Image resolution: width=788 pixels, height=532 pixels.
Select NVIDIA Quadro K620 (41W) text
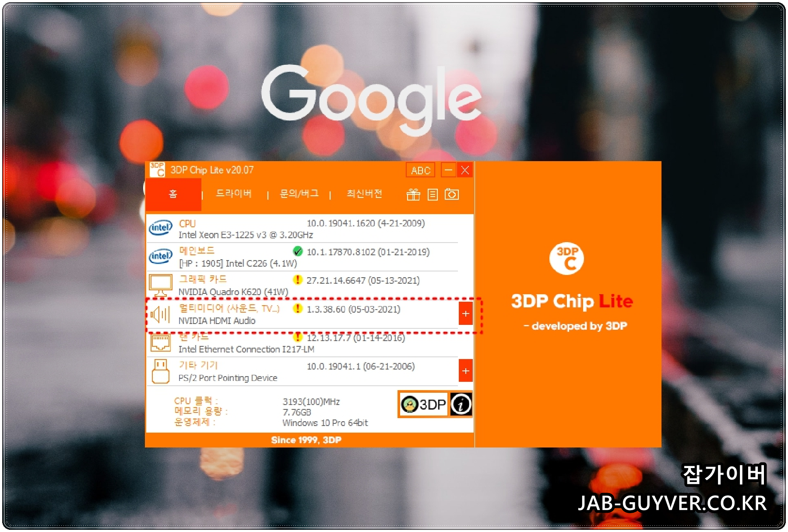point(233,292)
